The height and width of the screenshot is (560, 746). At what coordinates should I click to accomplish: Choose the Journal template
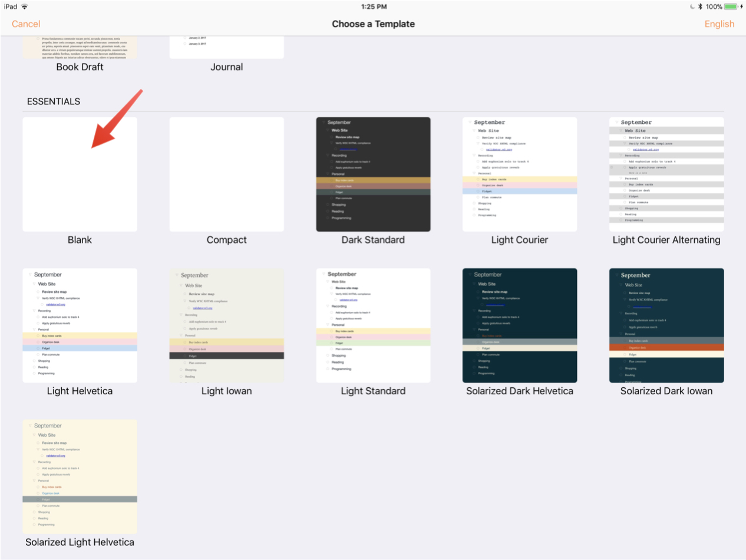(226, 47)
